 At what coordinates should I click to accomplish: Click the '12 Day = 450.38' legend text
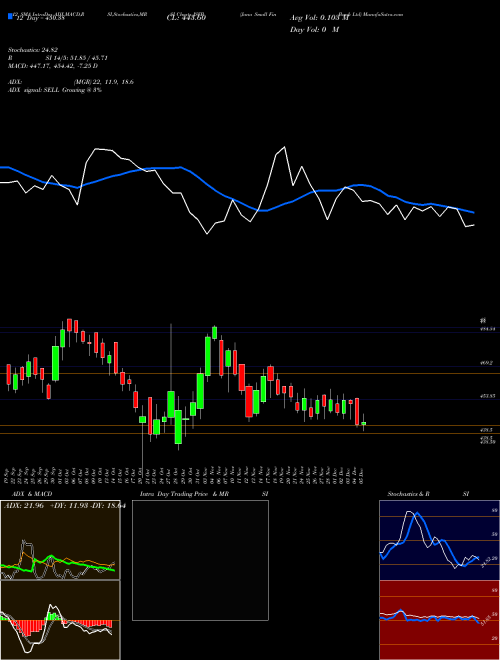click(39, 18)
